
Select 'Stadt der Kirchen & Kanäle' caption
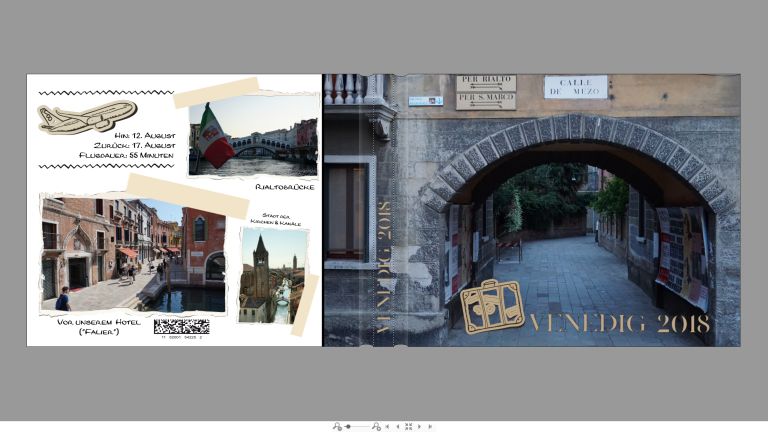point(276,219)
